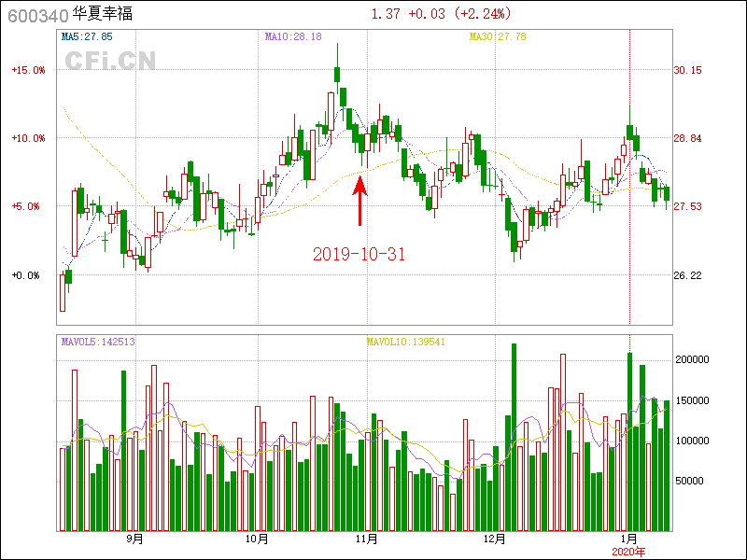This screenshot has height=560, width=747.
Task: Click the highest green candlestick near 30.15
Action: point(337,75)
